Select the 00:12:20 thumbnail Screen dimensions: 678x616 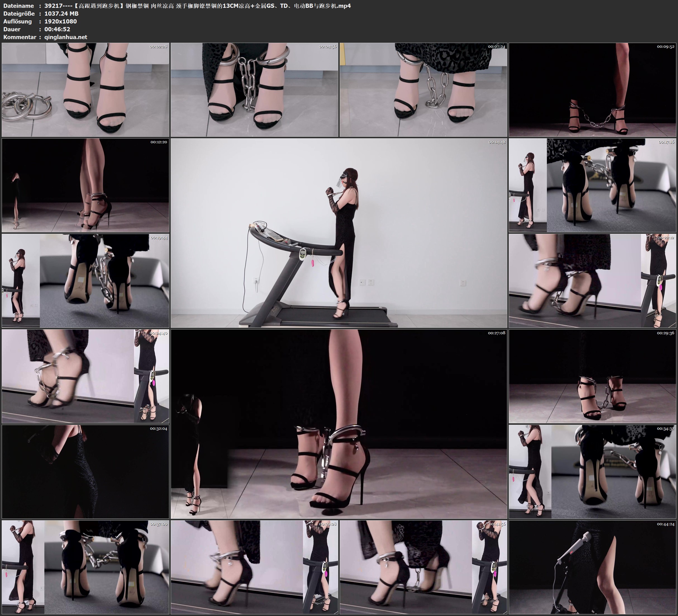(x=85, y=185)
